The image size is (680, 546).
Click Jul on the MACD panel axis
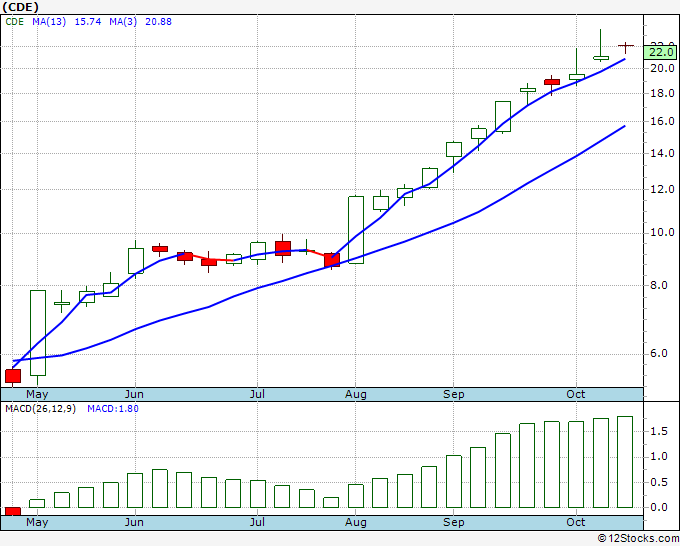pyautogui.click(x=257, y=522)
